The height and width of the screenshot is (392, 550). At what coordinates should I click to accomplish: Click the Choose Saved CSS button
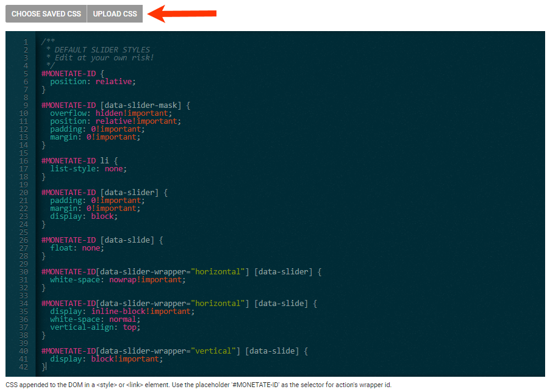coord(46,13)
